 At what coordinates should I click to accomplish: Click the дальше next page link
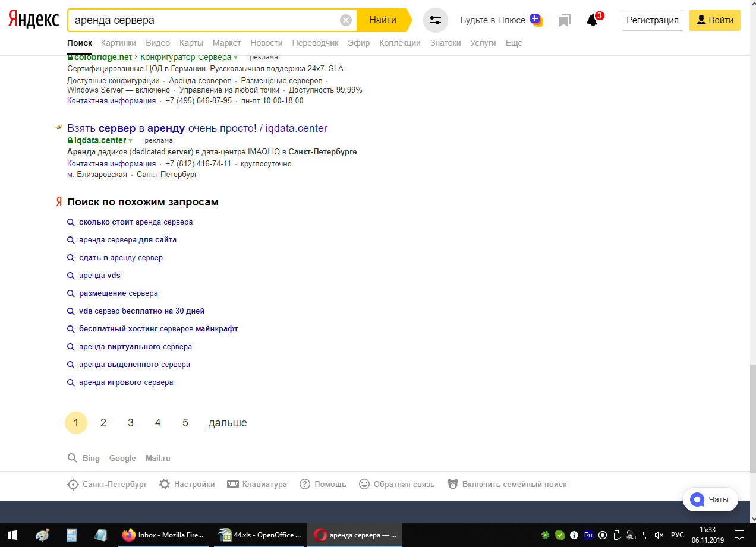228,423
